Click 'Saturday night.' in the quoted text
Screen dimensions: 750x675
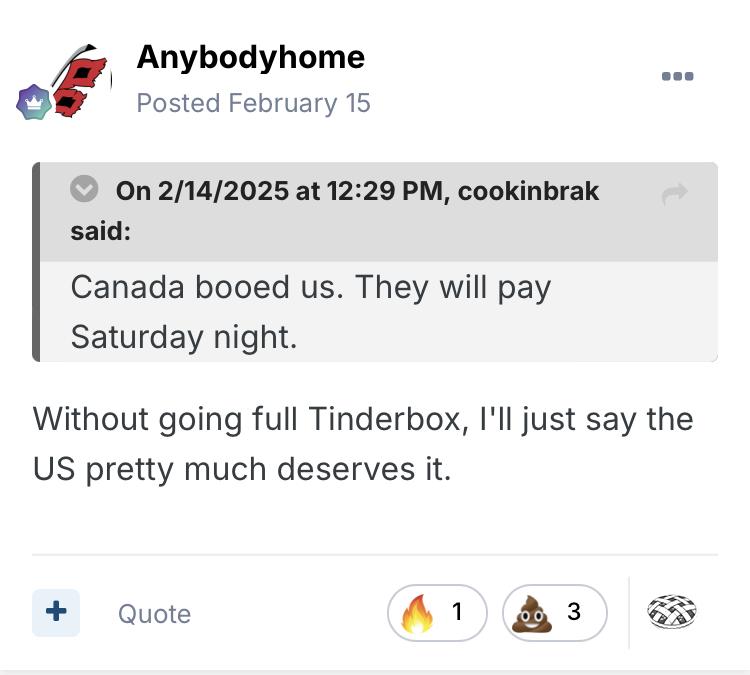(184, 337)
